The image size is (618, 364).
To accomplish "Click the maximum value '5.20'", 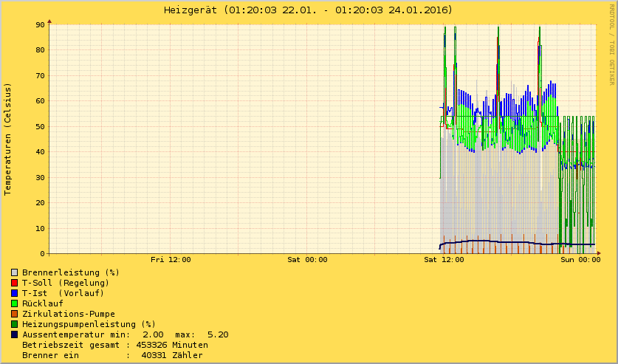I will point(218,334).
